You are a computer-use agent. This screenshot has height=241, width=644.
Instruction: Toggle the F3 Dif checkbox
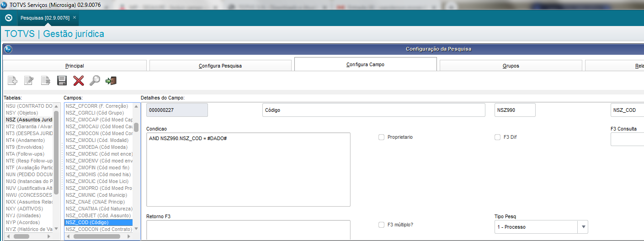pyautogui.click(x=497, y=137)
